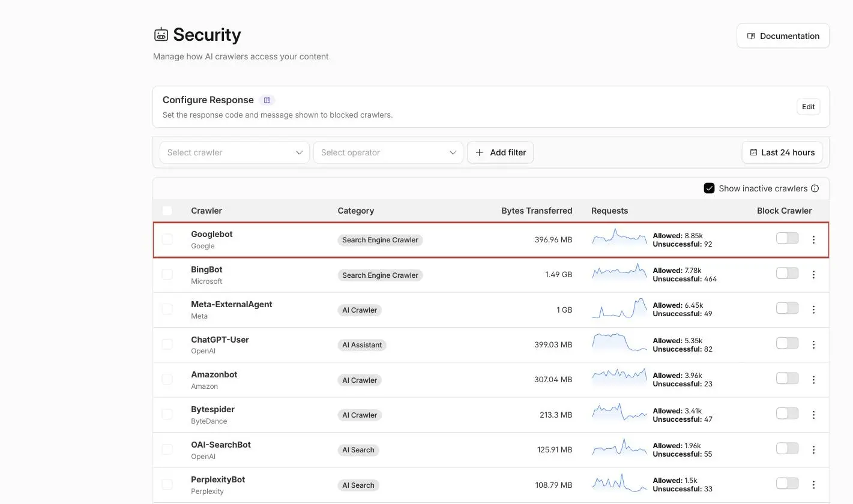Sort by the Crawler column header

206,211
